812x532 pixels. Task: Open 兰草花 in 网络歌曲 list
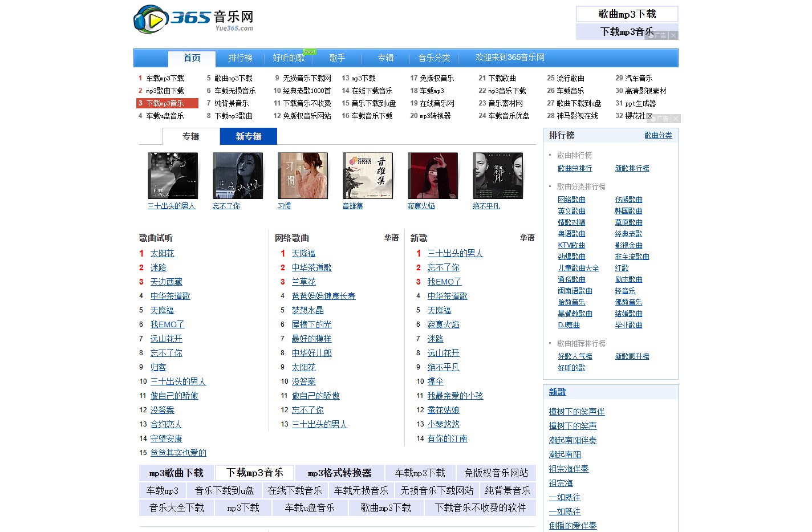(x=303, y=282)
